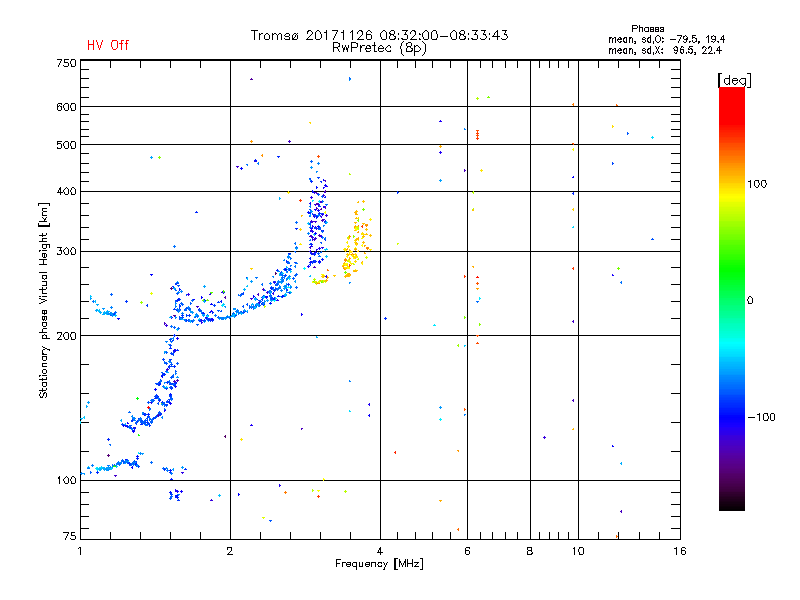Viewport: 800px width, 600px height.
Task: Click the y-axis tick label '600'
Action: (66, 107)
